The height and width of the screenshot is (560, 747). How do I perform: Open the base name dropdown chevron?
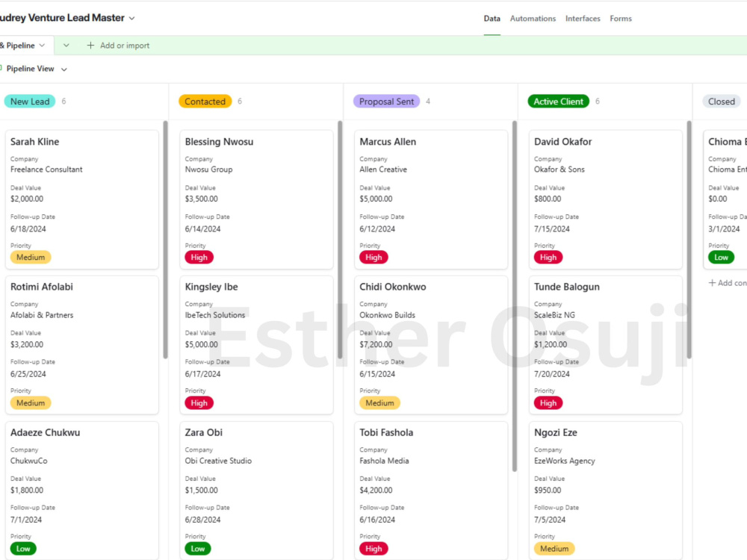(132, 19)
